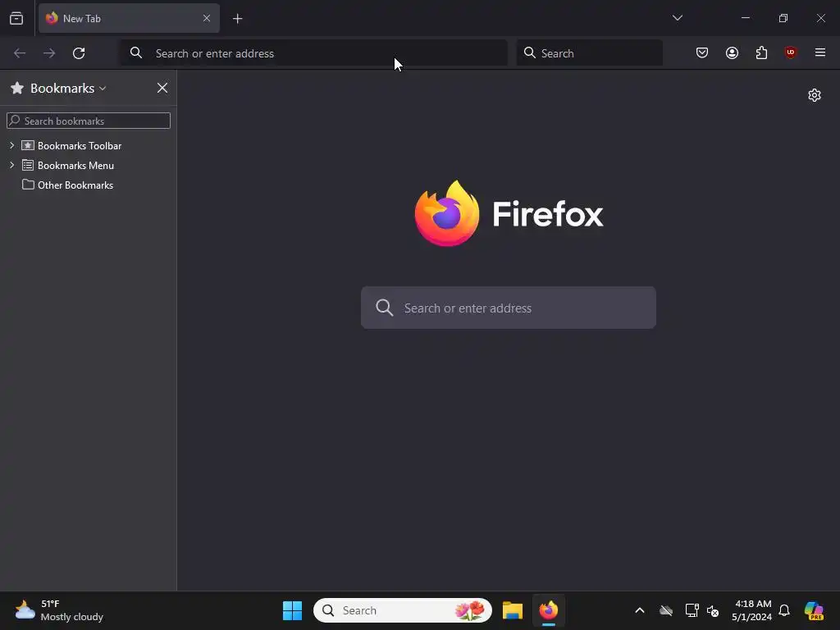Image resolution: width=840 pixels, height=630 pixels.
Task: Open the application hamburger menu
Action: point(819,52)
